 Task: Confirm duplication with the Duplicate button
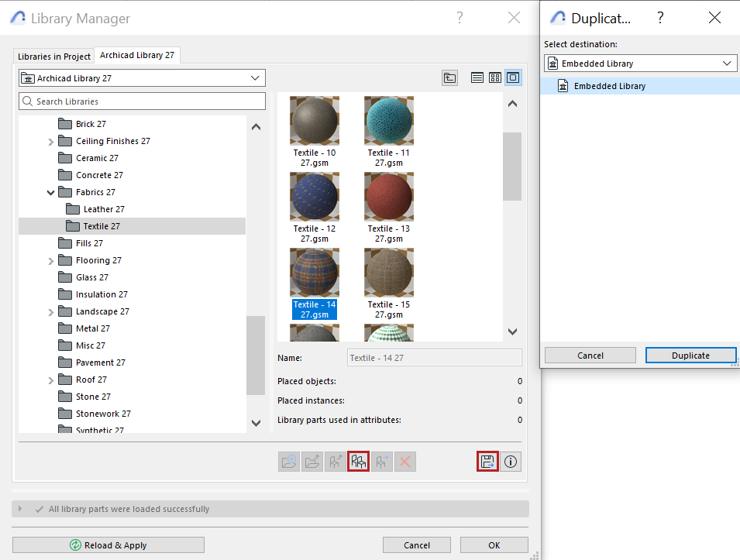click(690, 355)
